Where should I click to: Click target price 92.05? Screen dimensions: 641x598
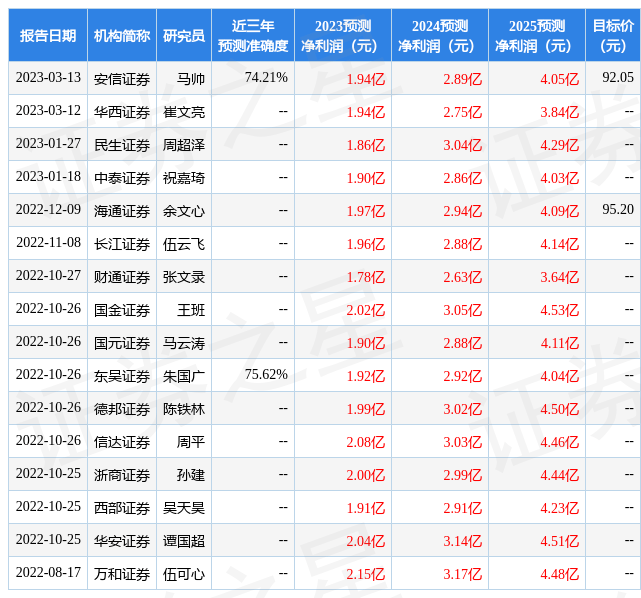(618, 77)
